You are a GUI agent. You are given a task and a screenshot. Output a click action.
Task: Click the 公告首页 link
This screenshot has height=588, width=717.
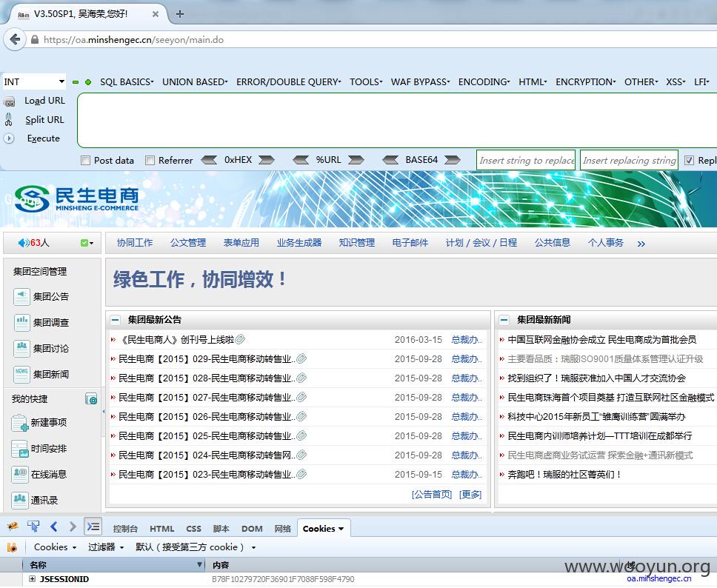pos(432,495)
